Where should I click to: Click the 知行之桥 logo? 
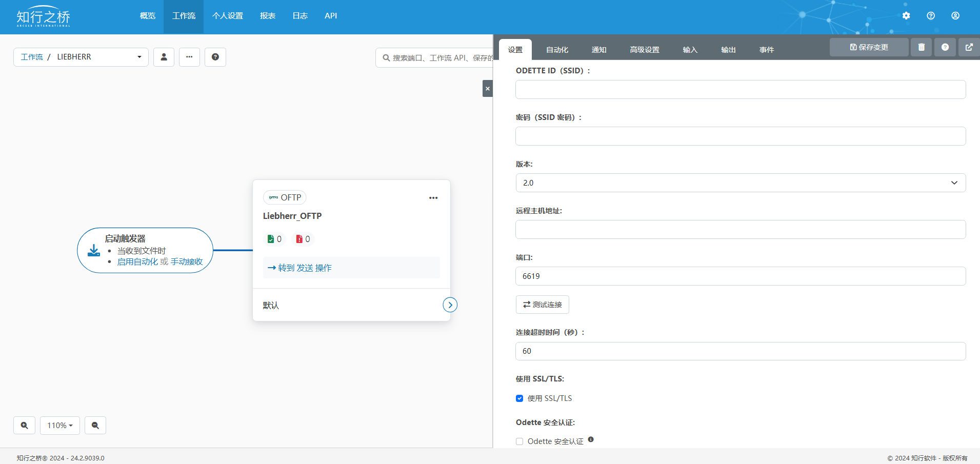coord(43,16)
